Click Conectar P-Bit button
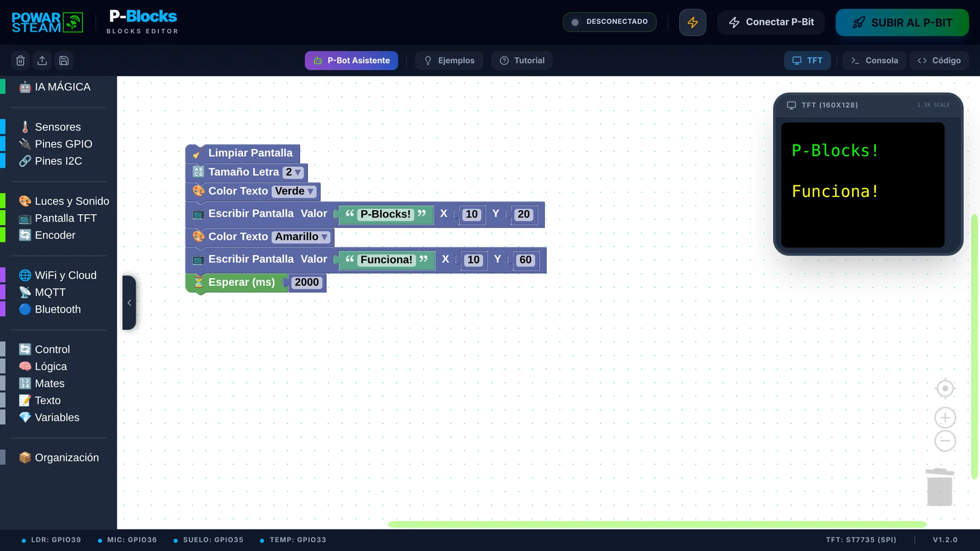Image resolution: width=980 pixels, height=551 pixels. [x=771, y=22]
